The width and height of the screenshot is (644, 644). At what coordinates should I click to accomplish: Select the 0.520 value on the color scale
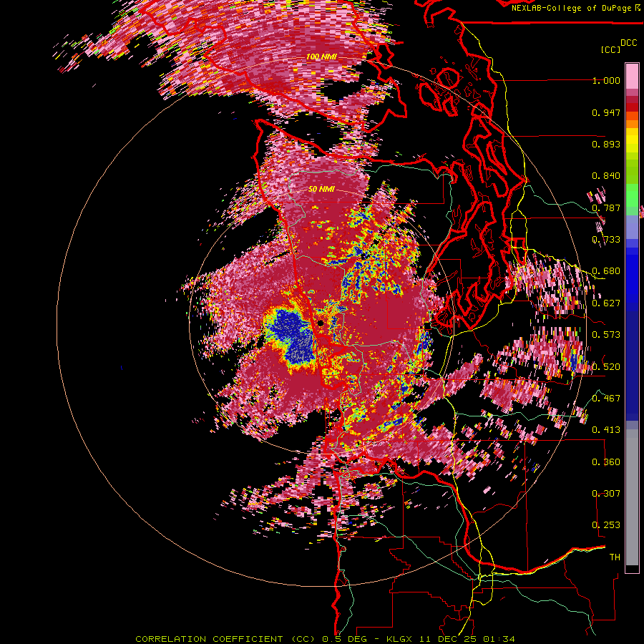point(606,366)
